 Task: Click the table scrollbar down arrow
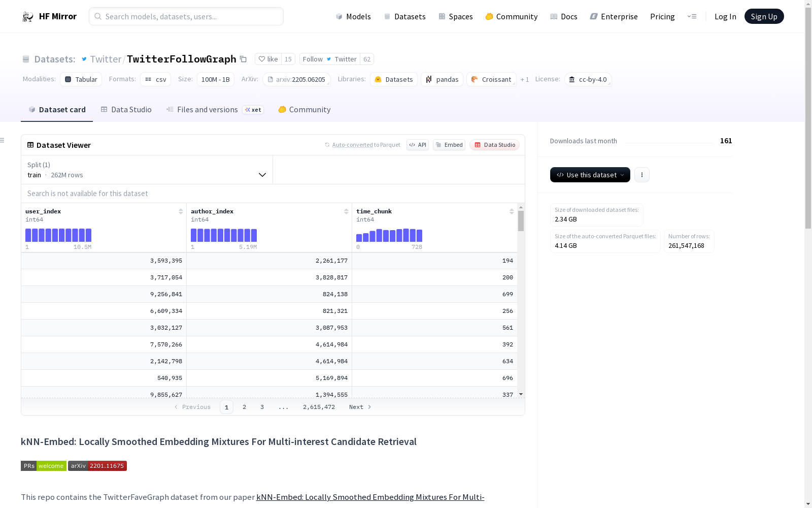click(521, 394)
